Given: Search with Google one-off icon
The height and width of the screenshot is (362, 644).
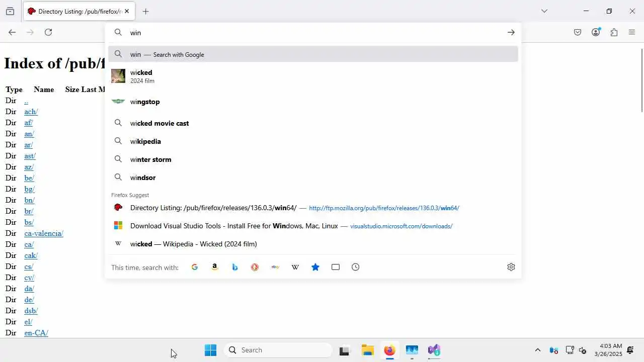Looking at the screenshot, I should (x=195, y=267).
